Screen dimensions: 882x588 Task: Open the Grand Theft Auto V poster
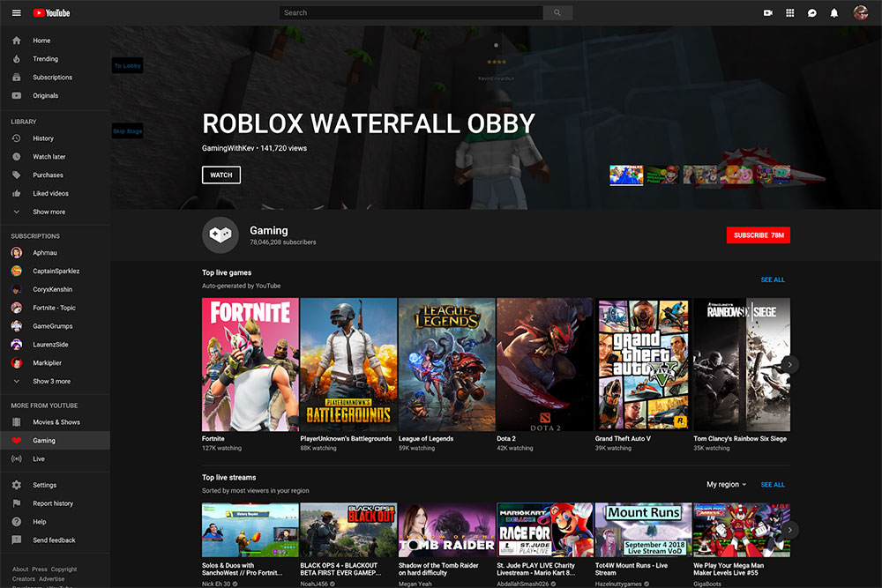pos(643,364)
